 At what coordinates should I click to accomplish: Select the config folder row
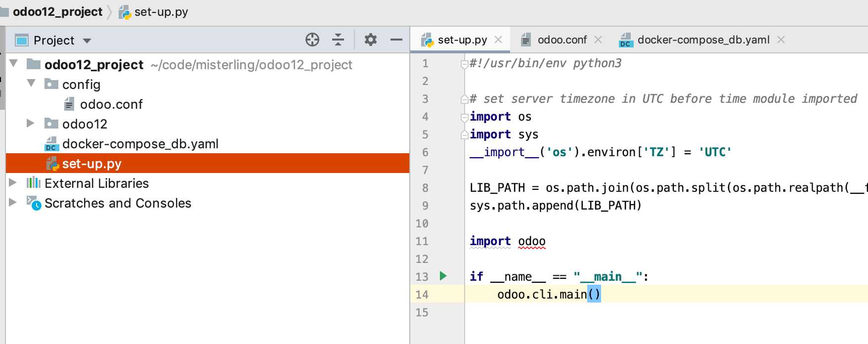pos(208,84)
